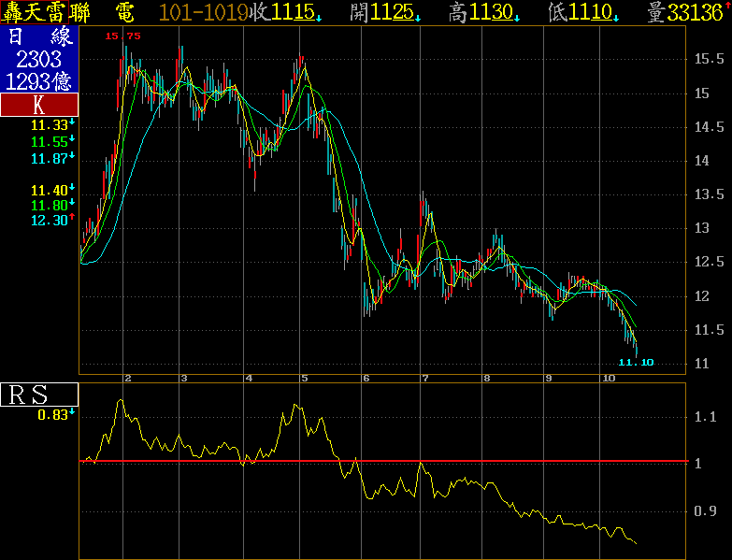Image resolution: width=732 pixels, height=560 pixels.
Task: Select the RS indicator label box
Action: click(x=39, y=395)
